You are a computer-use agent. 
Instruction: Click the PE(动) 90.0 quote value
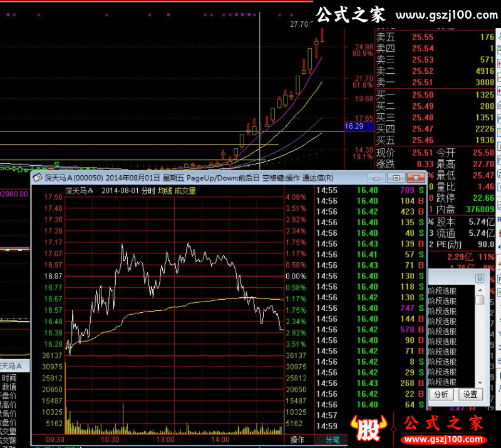[x=486, y=244]
